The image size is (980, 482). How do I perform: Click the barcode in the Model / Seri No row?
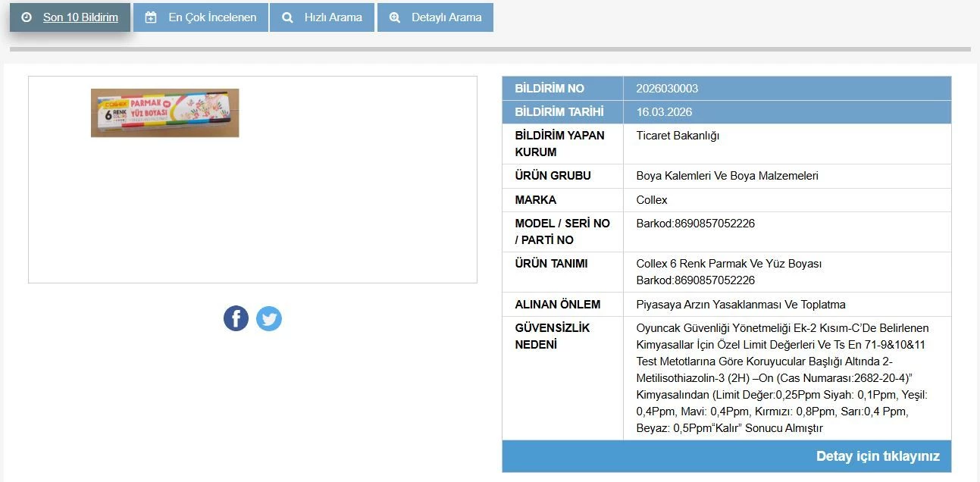click(695, 224)
